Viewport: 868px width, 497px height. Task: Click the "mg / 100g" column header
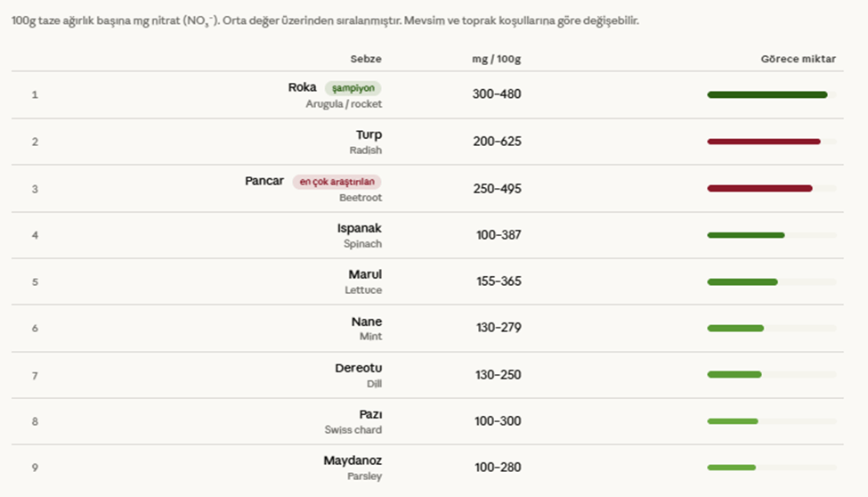coord(496,59)
